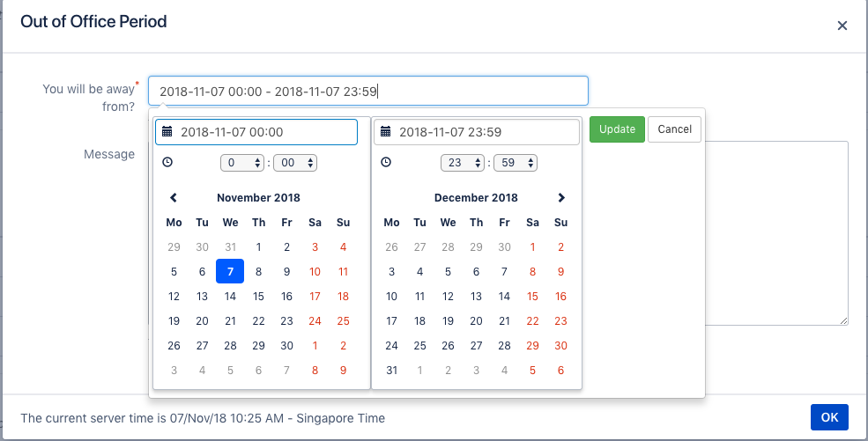Open end time hour dropdown showing 23
Viewport: 868px width, 441px height.
[x=463, y=163]
